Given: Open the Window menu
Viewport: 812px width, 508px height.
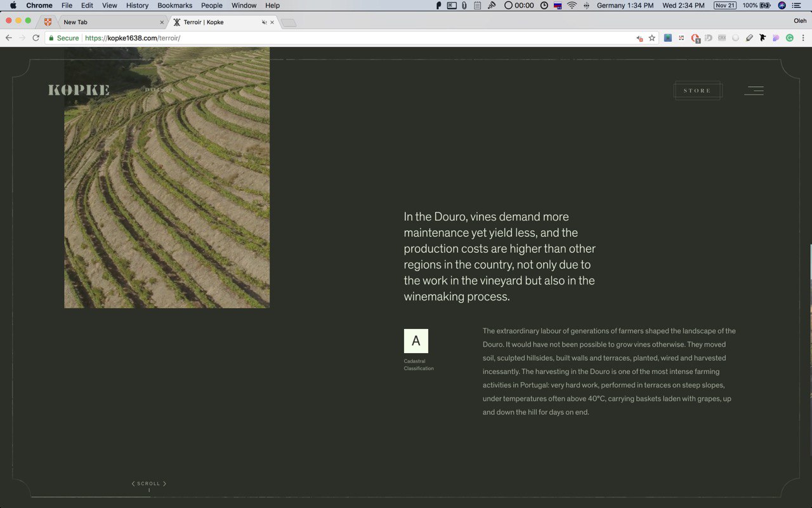Looking at the screenshot, I should [x=244, y=6].
